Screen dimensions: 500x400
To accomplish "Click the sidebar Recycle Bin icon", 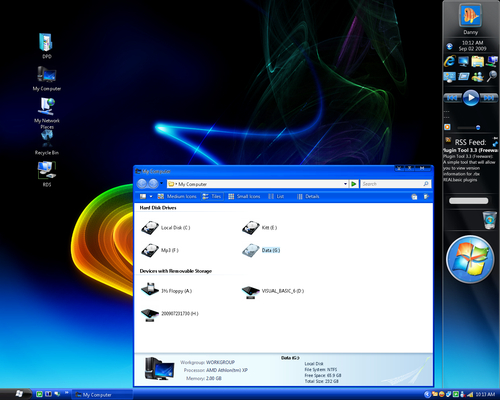I will click(489, 220).
